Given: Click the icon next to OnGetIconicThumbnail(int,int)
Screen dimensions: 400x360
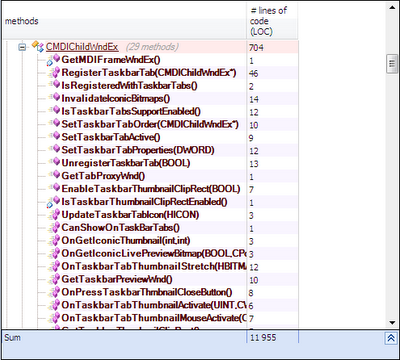Looking at the screenshot, I should point(54,241).
